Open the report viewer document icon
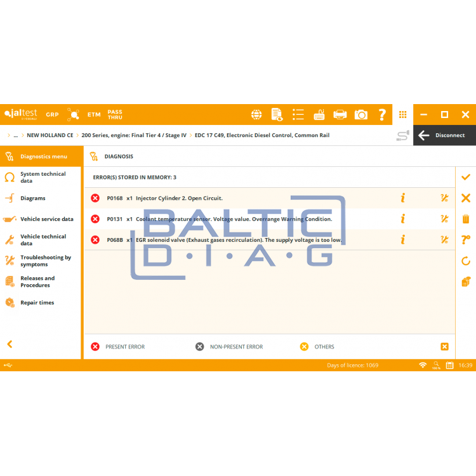The image size is (476, 476). tap(277, 114)
